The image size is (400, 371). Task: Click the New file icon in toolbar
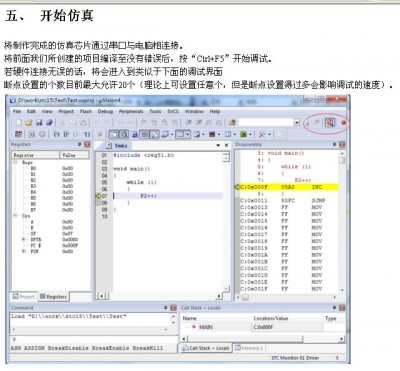[x=19, y=123]
